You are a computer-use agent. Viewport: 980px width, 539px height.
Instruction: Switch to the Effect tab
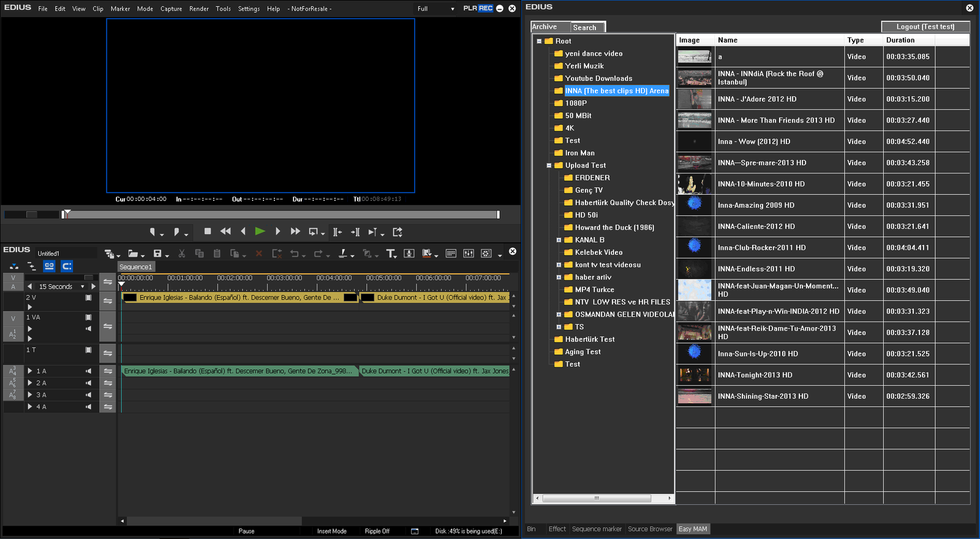(x=557, y=529)
